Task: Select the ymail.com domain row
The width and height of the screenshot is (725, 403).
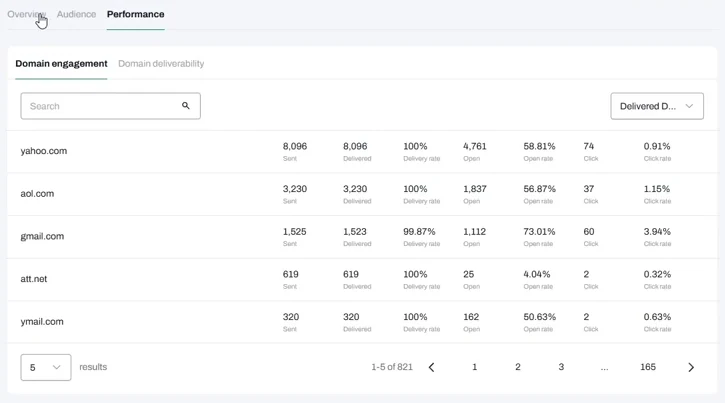Action: pos(362,322)
